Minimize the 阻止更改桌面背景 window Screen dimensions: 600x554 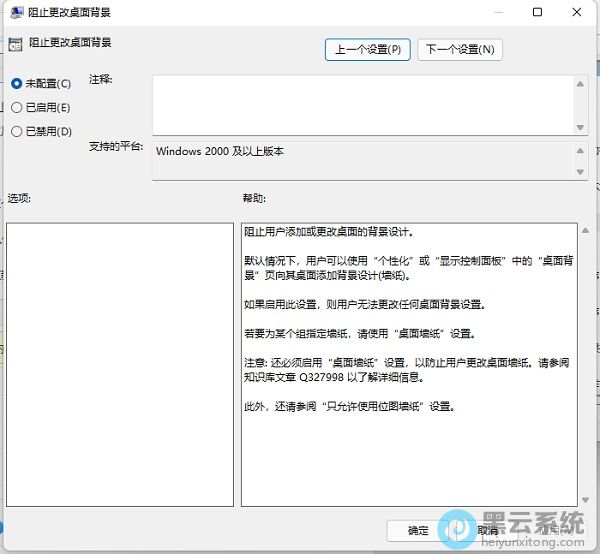tap(494, 12)
